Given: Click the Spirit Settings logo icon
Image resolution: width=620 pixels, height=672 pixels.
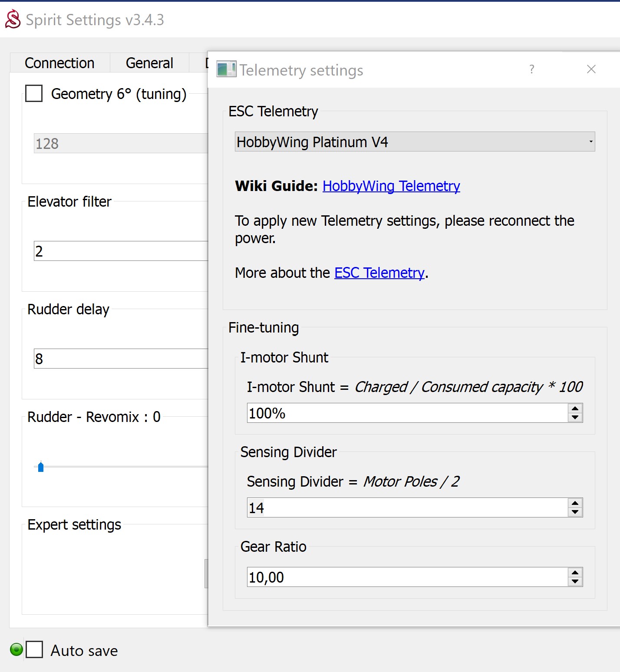Looking at the screenshot, I should pos(13,20).
